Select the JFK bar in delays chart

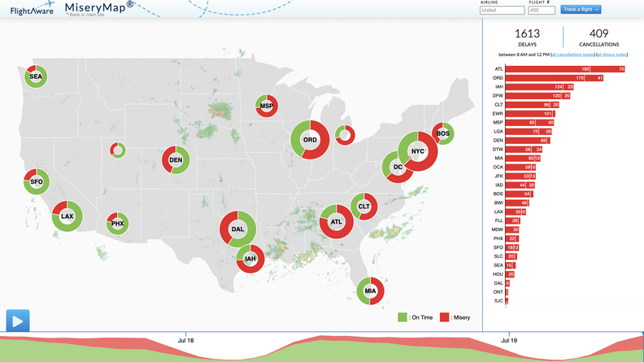[520, 177]
